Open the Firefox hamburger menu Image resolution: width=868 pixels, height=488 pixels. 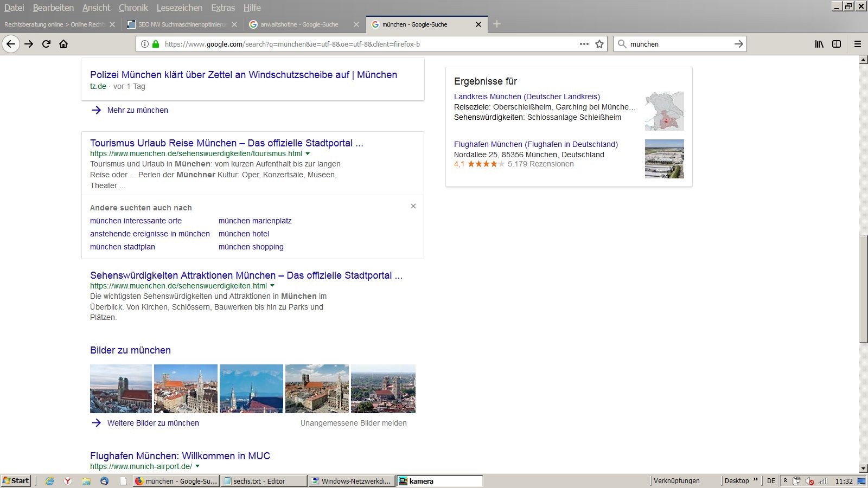[x=858, y=44]
